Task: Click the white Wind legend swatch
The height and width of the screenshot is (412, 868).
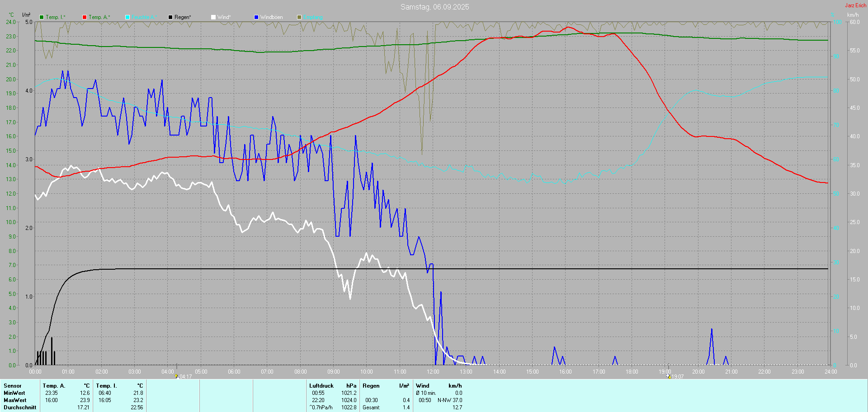Action: coord(213,17)
